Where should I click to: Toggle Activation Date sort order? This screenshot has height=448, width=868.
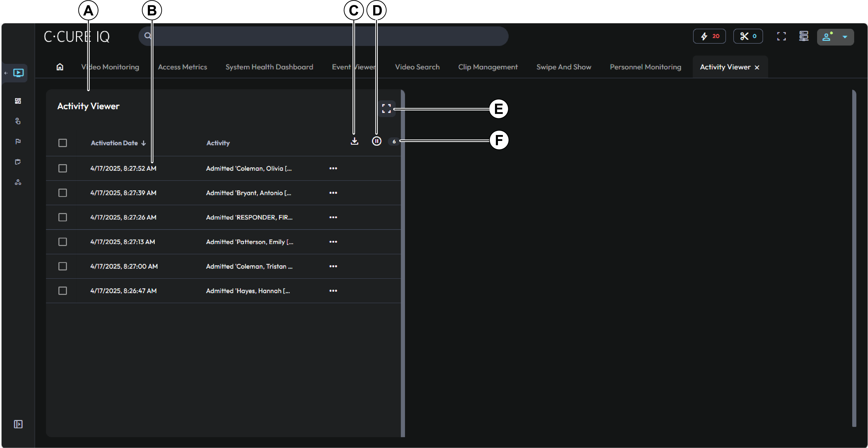point(143,143)
